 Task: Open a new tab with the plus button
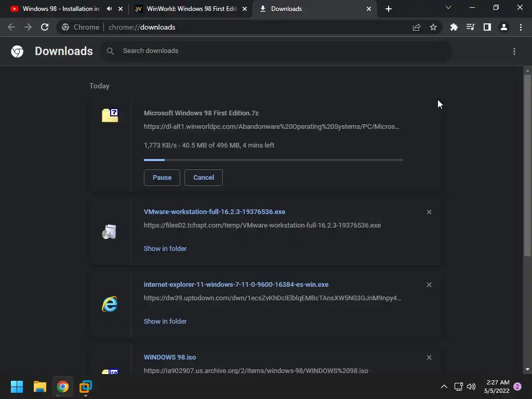(389, 9)
